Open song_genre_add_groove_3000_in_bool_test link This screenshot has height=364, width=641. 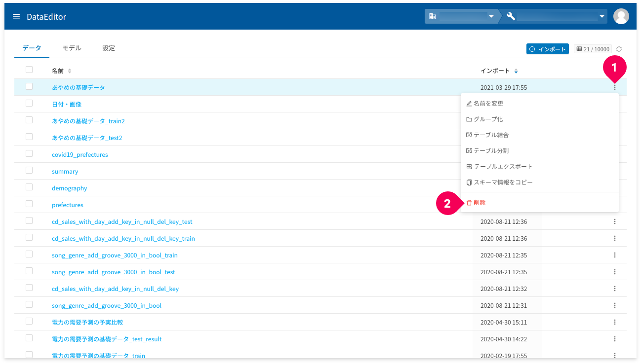click(x=114, y=272)
